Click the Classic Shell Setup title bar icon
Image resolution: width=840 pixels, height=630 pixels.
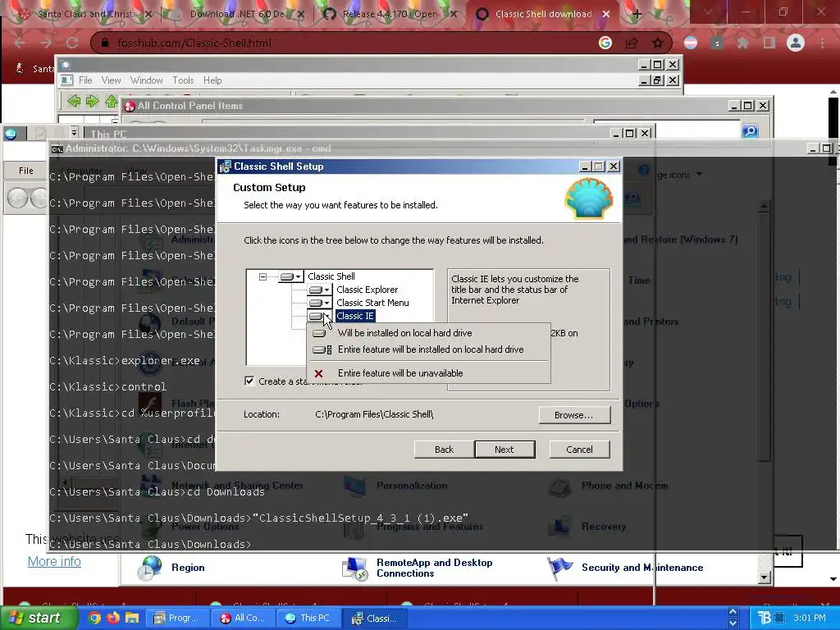[x=225, y=167]
